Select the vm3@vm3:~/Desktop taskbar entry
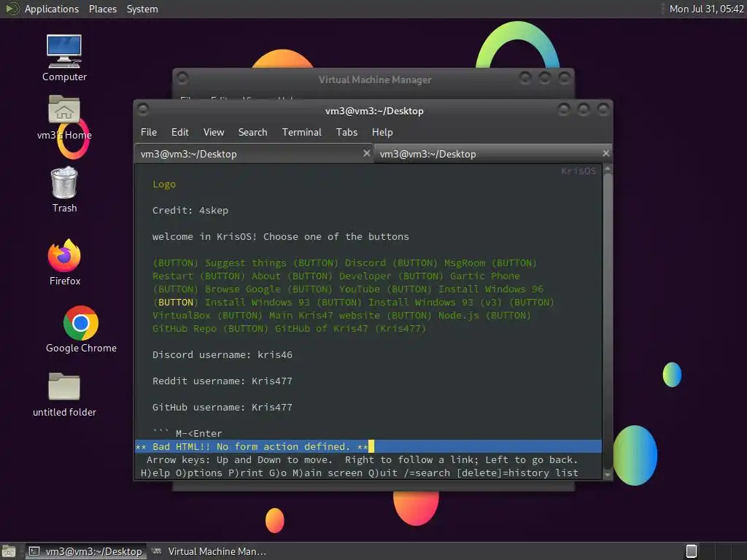The height and width of the screenshot is (560, 747). (86, 551)
